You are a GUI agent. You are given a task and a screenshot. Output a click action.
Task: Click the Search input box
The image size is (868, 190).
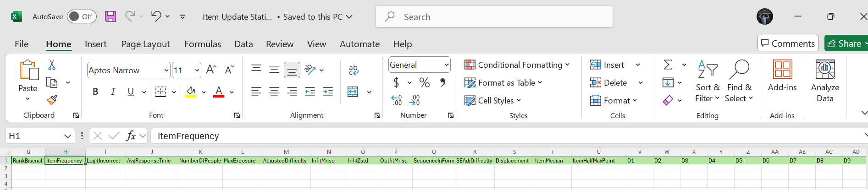tap(494, 17)
